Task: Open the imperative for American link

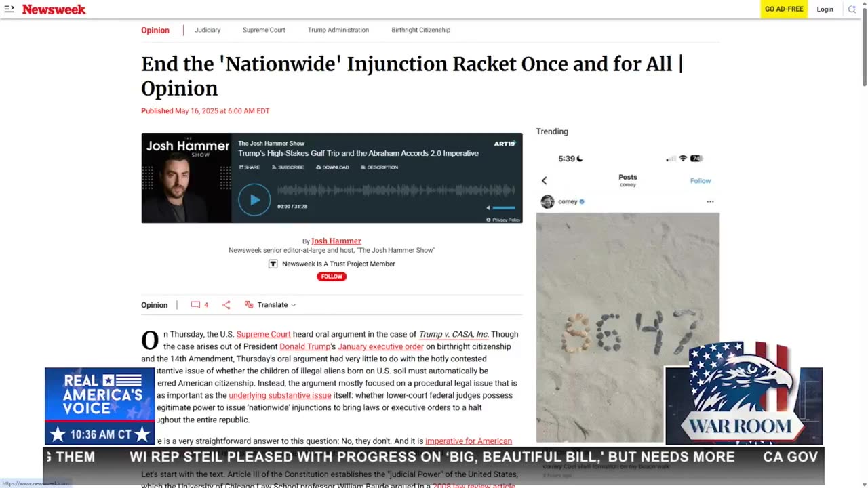Action: coord(469,441)
